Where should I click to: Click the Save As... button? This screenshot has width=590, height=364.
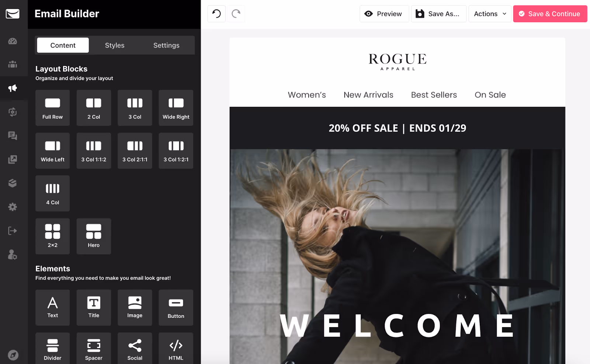[x=439, y=14]
